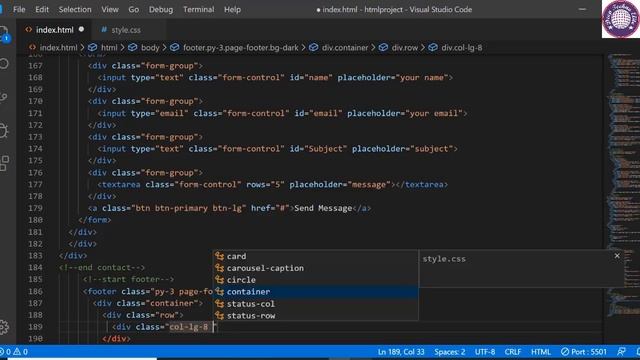Open the Extensions view in activity bar

(4, 163)
